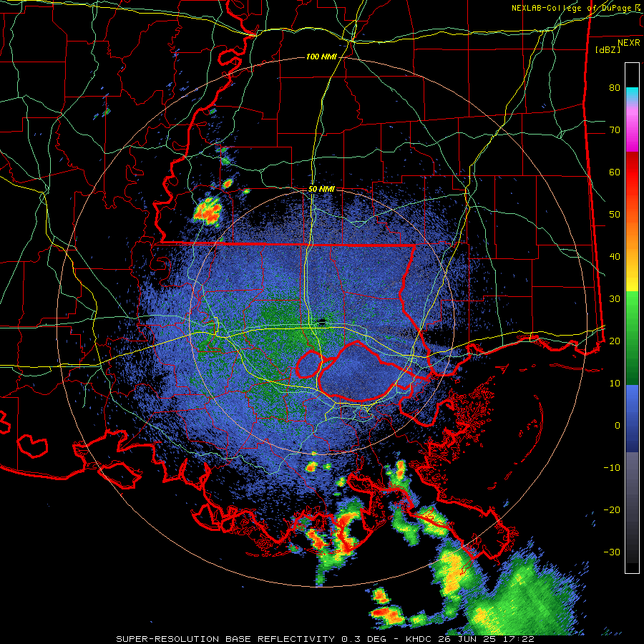The width and height of the screenshot is (644, 644).
Task: Click the 70 value on the dBZ scale
Action: tap(615, 130)
